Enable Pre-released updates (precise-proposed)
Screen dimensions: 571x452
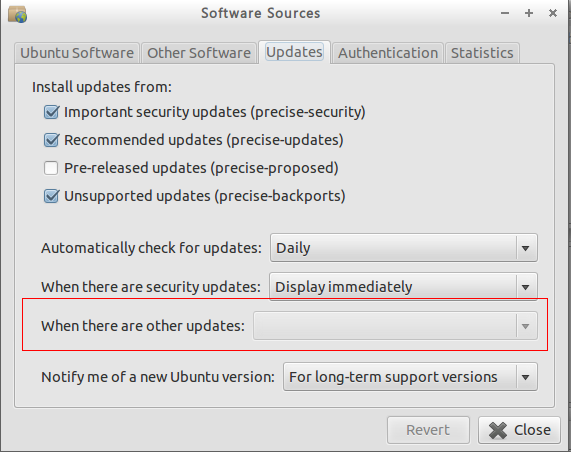click(x=51, y=168)
